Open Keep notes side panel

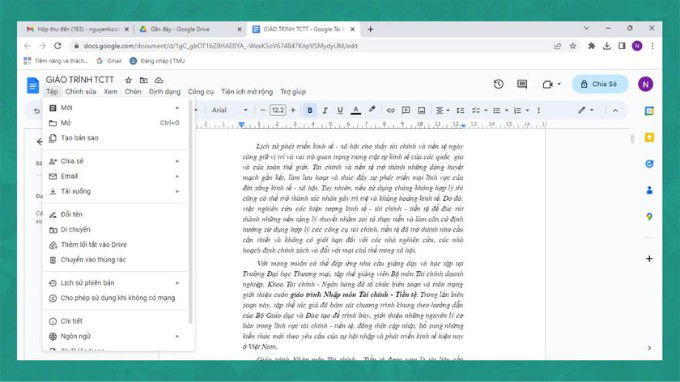coord(649,137)
